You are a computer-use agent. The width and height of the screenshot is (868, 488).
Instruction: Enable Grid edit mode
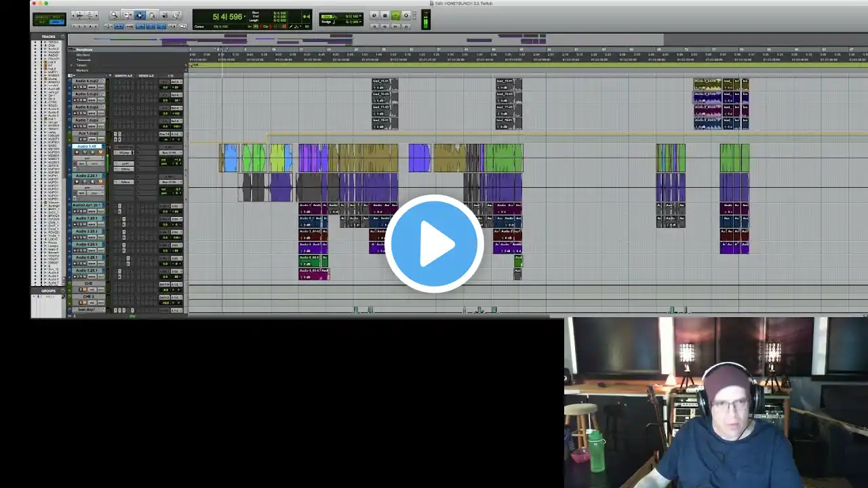pos(58,23)
